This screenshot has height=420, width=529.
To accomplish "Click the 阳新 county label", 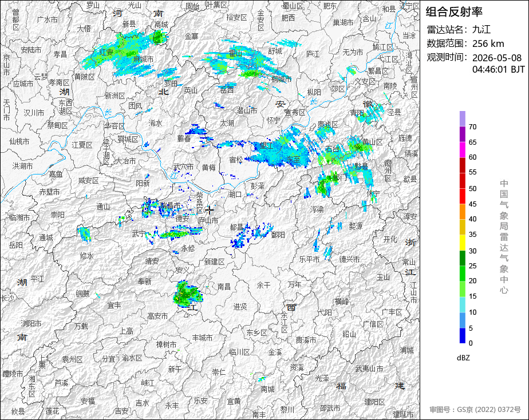I will tap(143, 183).
